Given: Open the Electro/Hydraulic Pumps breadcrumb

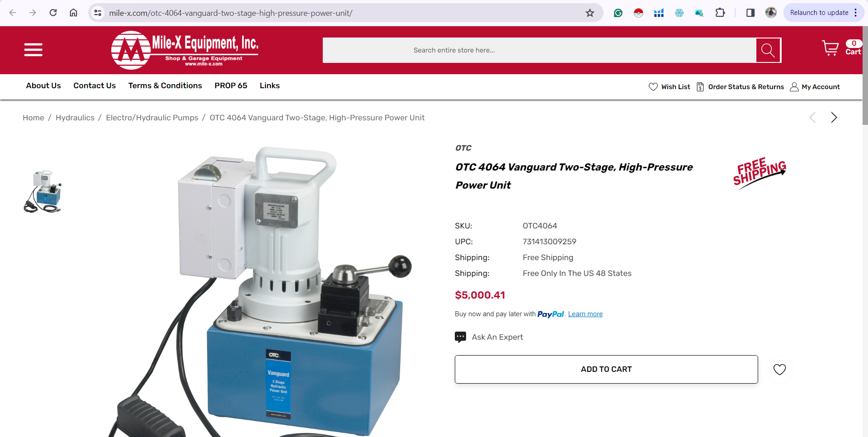Looking at the screenshot, I should [x=152, y=118].
